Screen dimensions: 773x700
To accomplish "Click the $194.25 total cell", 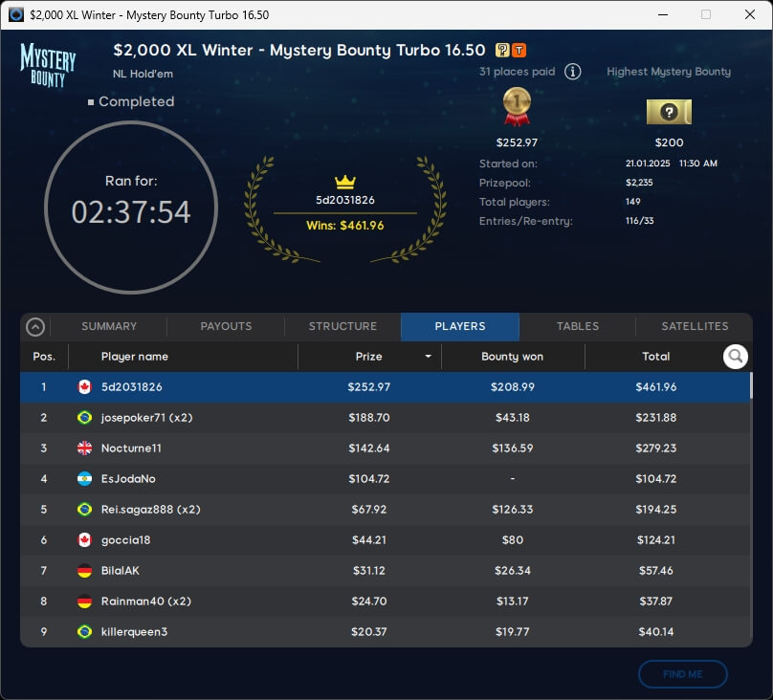I will point(655,509).
